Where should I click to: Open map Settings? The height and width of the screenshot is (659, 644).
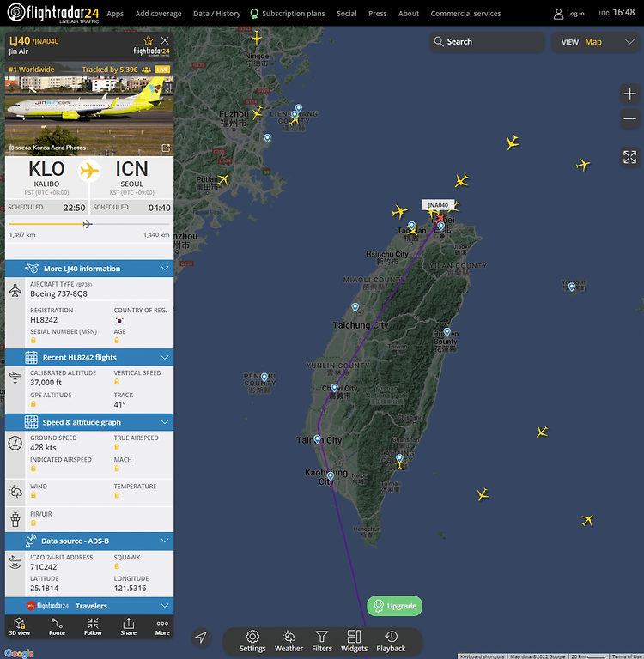252,641
